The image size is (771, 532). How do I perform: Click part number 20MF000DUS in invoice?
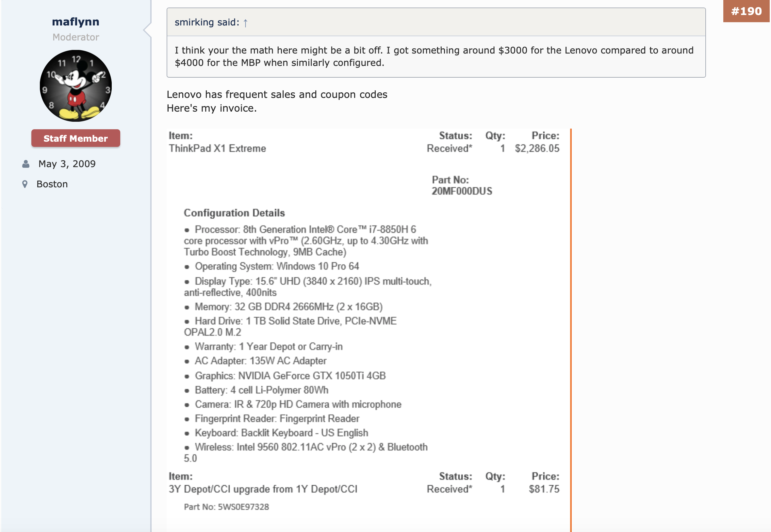click(x=461, y=191)
